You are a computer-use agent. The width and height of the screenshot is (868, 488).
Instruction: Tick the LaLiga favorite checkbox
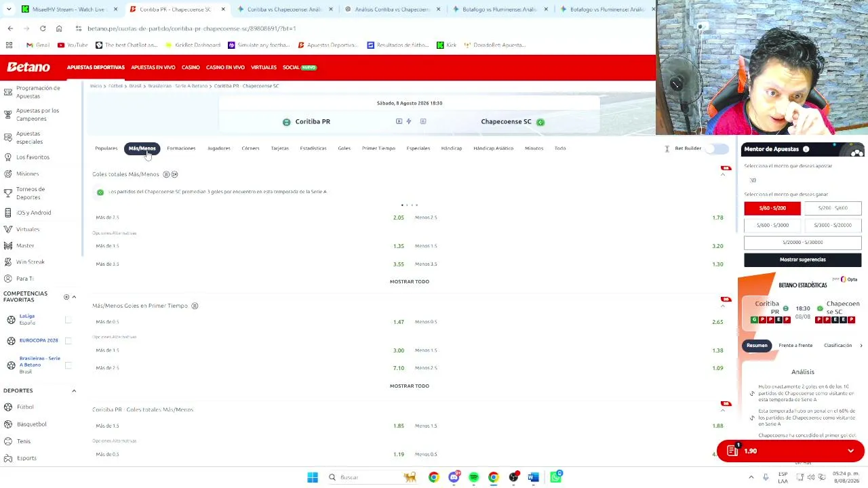click(x=68, y=320)
